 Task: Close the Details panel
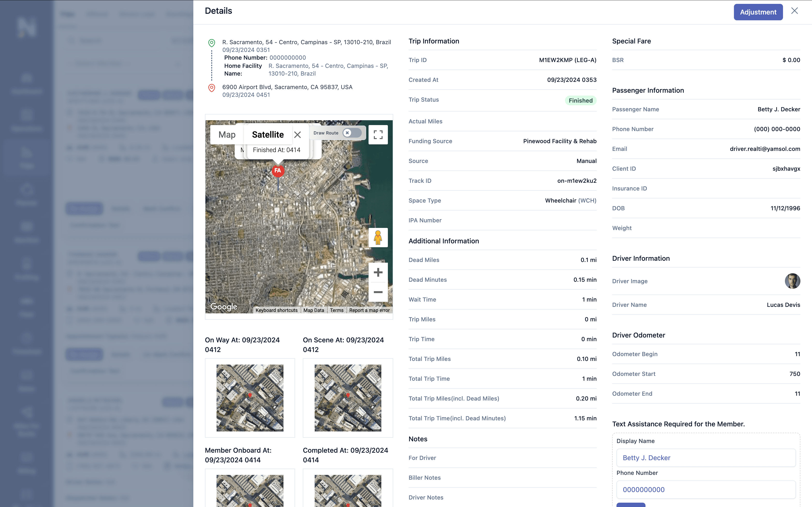[794, 11]
